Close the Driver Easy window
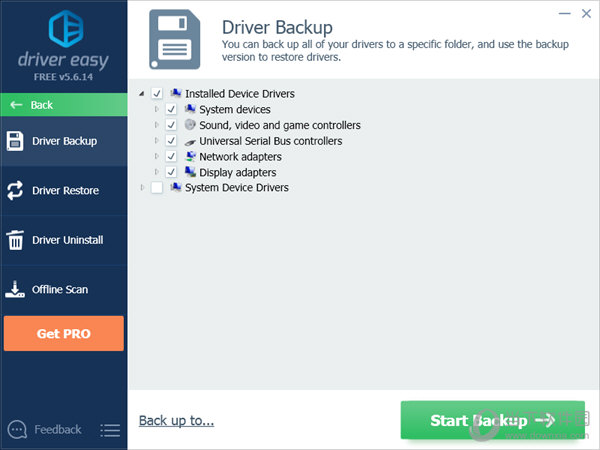The width and height of the screenshot is (600, 450). point(586,14)
